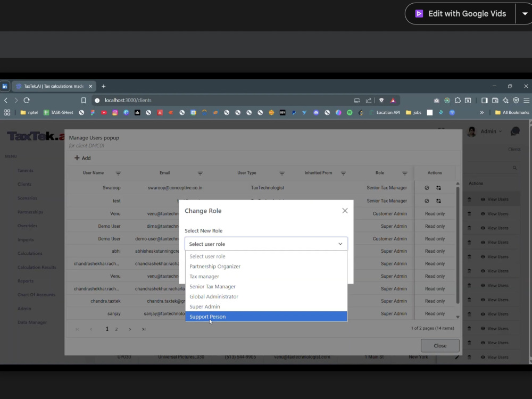Pick Partnership Organizer role option
532x399 pixels.
(266, 267)
